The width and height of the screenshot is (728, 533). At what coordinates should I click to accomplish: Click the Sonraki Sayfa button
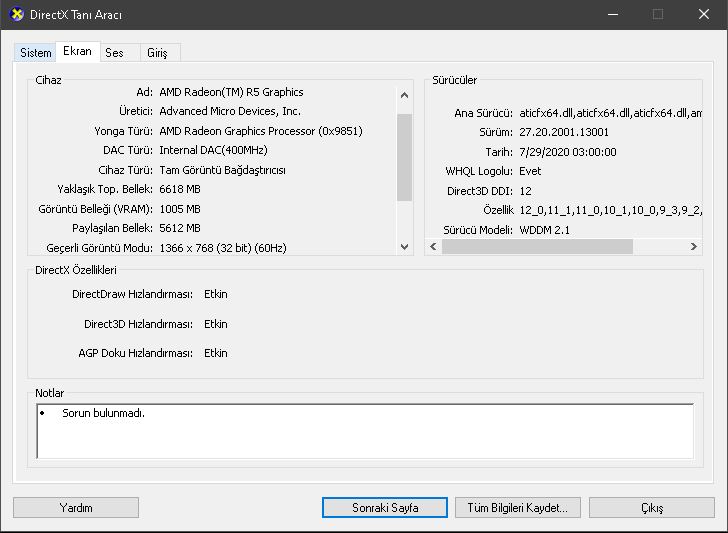[x=385, y=507]
